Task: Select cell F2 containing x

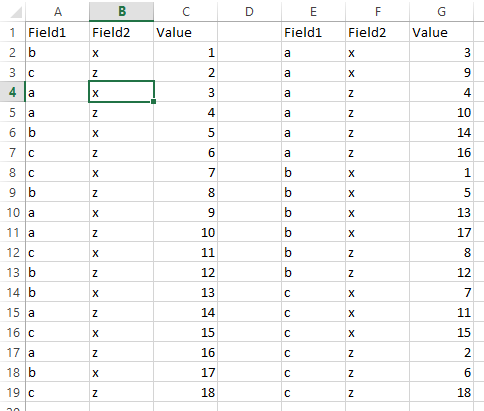Action: [x=377, y=52]
